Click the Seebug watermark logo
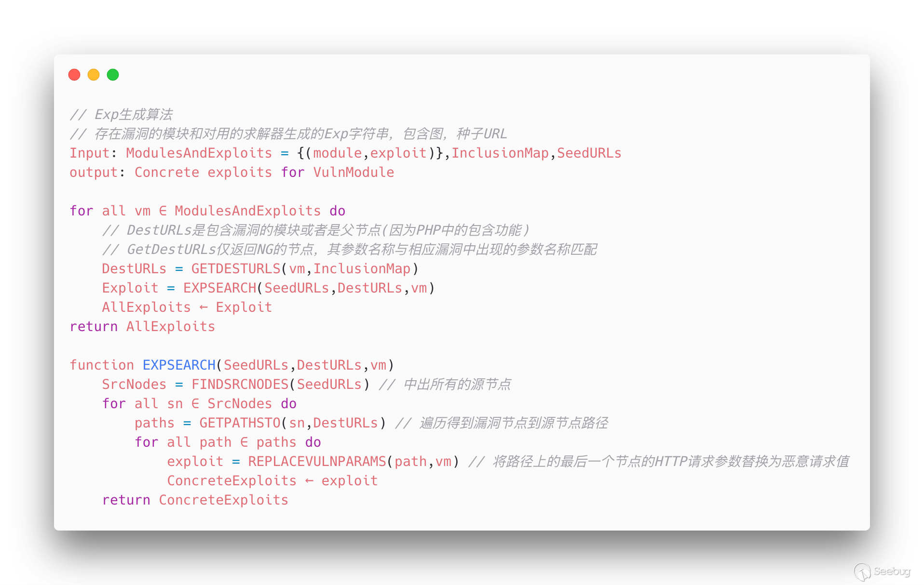 pyautogui.click(x=882, y=572)
